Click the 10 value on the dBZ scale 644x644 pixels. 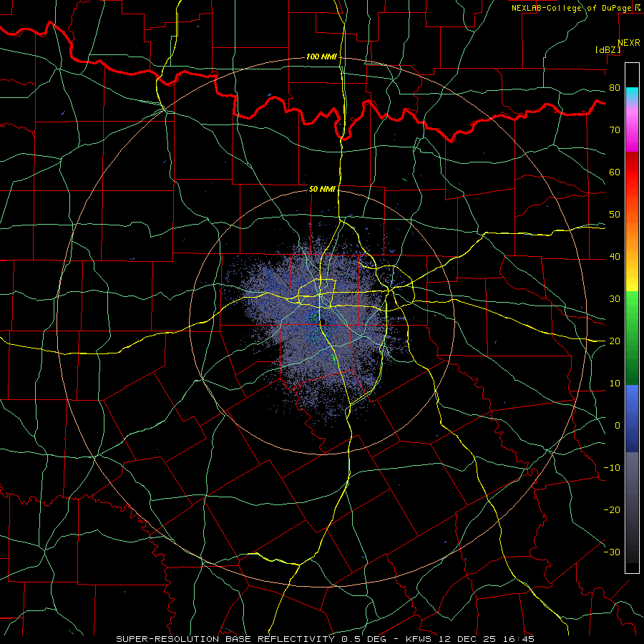click(615, 384)
